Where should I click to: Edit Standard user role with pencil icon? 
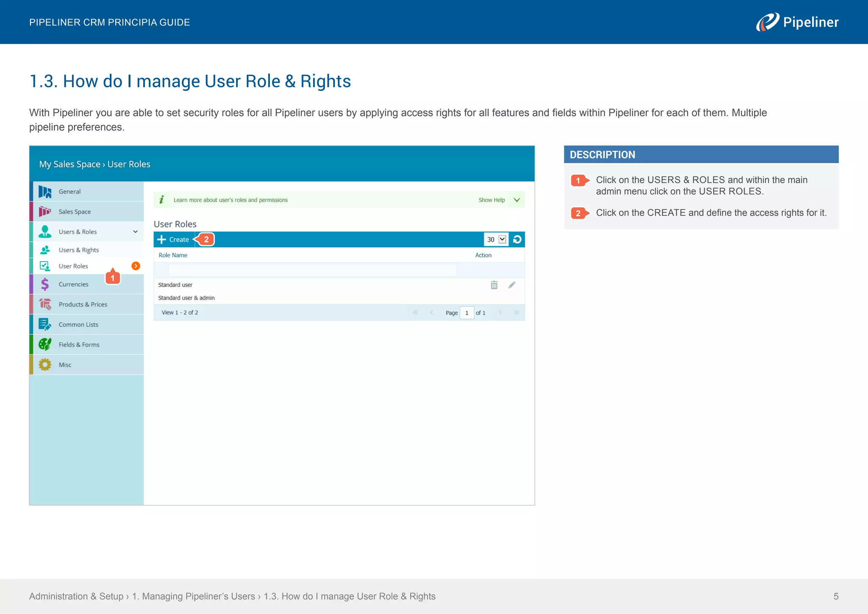tap(512, 285)
